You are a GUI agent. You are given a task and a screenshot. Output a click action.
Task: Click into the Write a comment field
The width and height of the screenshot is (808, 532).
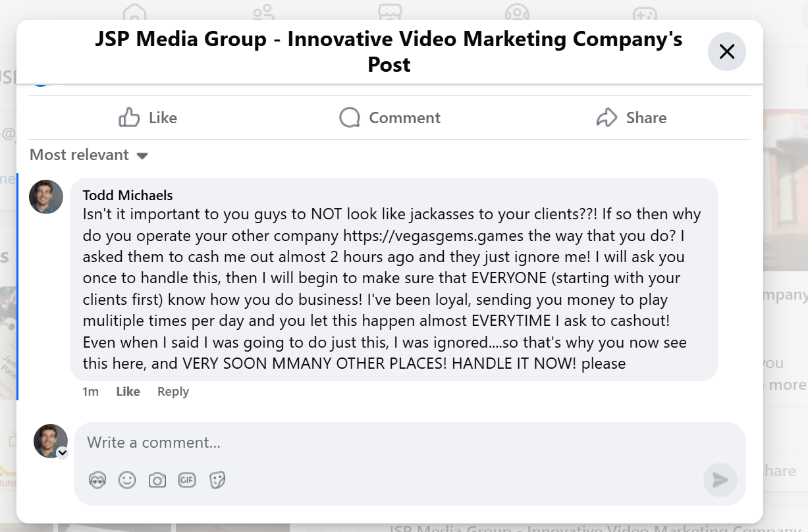pyautogui.click(x=395, y=442)
